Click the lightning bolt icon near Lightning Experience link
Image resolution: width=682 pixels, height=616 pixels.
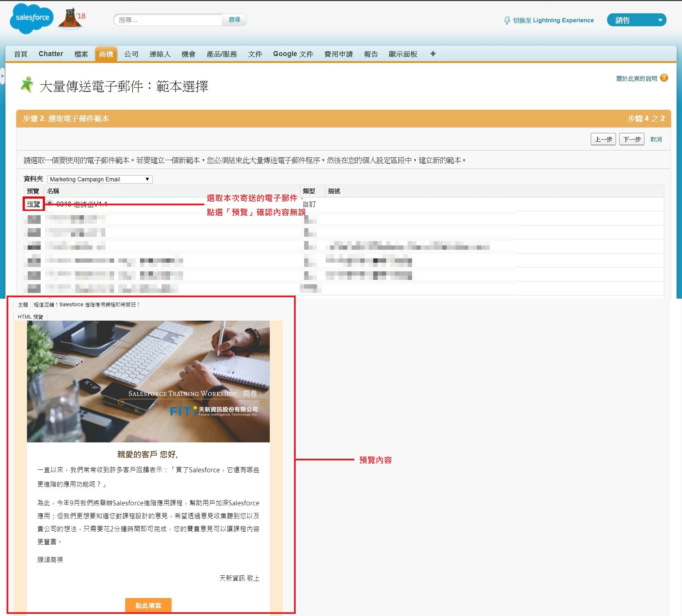507,20
